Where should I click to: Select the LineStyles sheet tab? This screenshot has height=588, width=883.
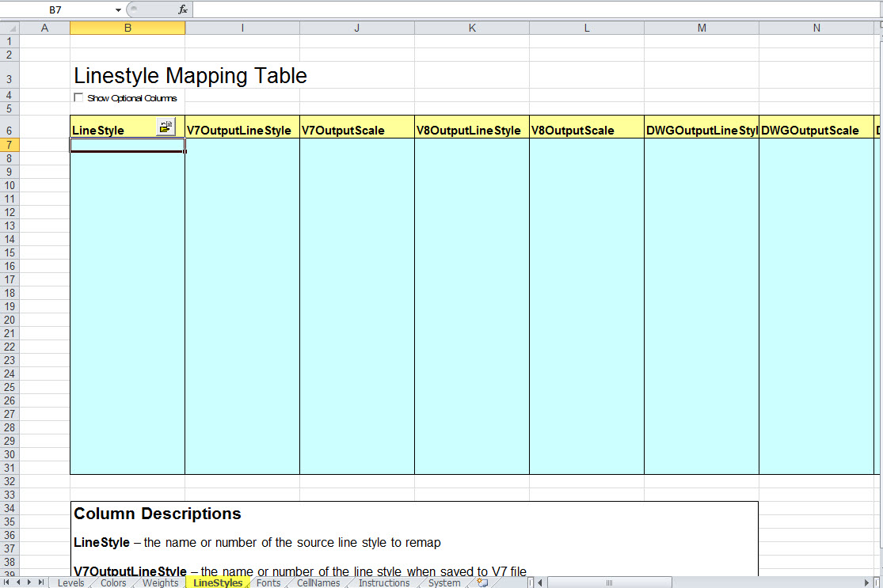click(x=218, y=583)
